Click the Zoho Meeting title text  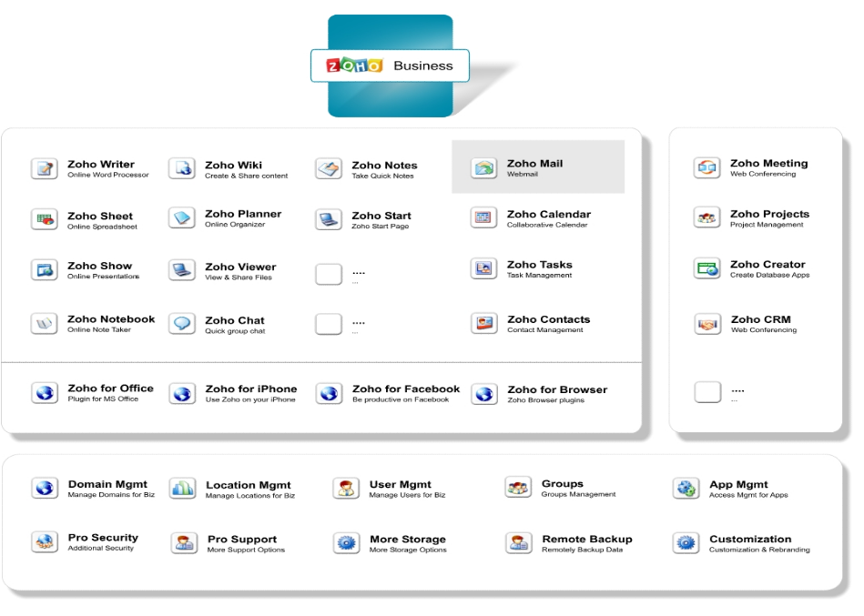click(x=769, y=164)
